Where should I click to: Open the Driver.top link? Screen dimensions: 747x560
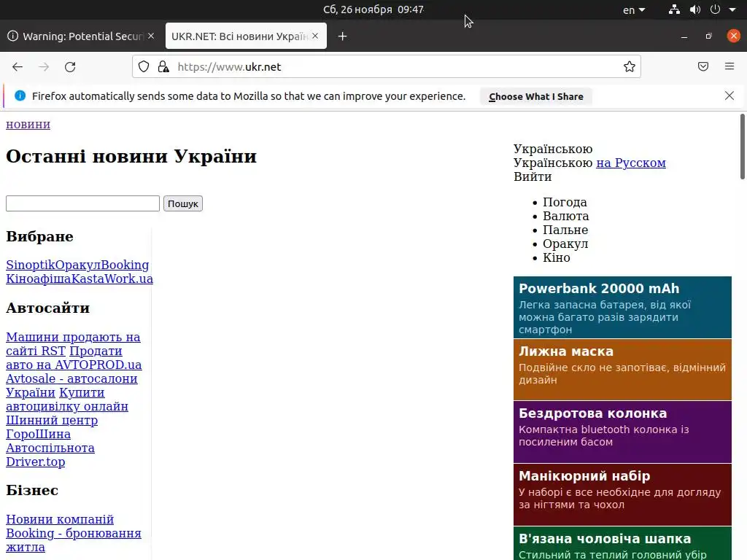click(x=35, y=462)
